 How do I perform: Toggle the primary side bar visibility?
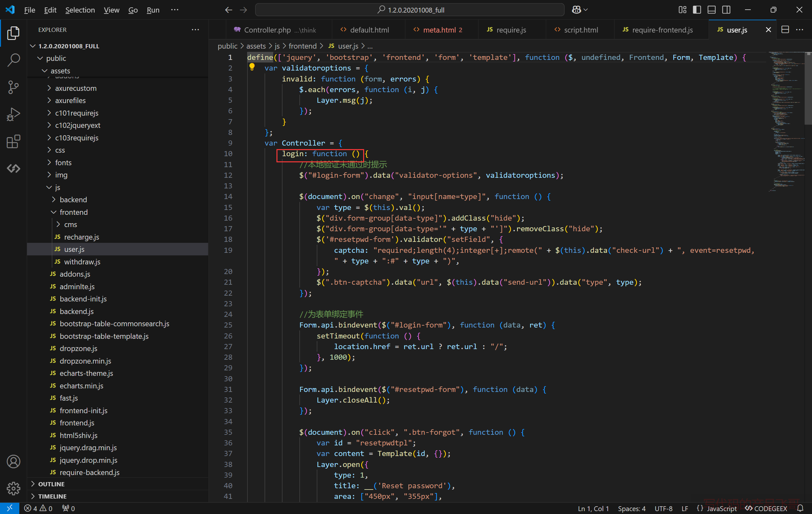pyautogui.click(x=697, y=10)
